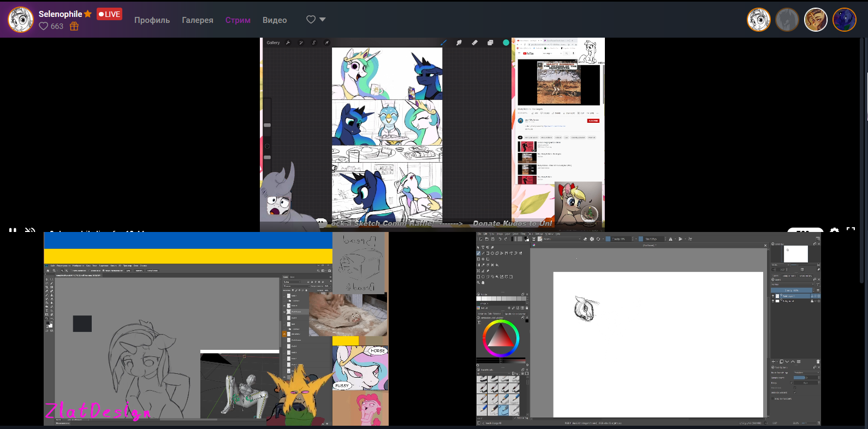Click Gallery in the Procreate stream
Viewport: 868px width, 429px height.
coord(273,43)
